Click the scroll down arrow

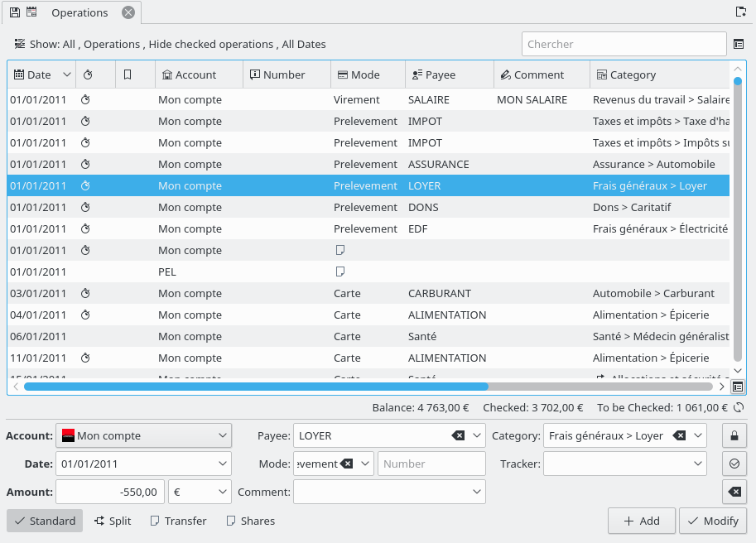[737, 371]
